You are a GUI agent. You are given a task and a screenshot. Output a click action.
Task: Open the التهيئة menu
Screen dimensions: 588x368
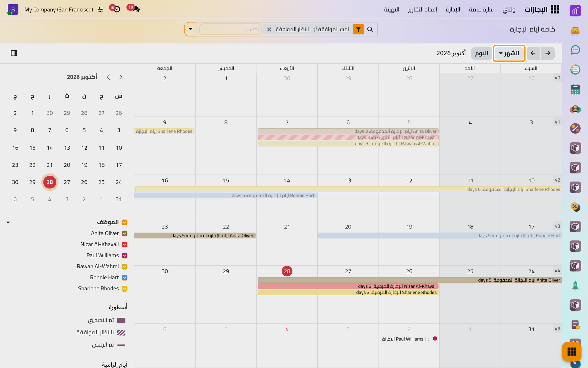(392, 10)
